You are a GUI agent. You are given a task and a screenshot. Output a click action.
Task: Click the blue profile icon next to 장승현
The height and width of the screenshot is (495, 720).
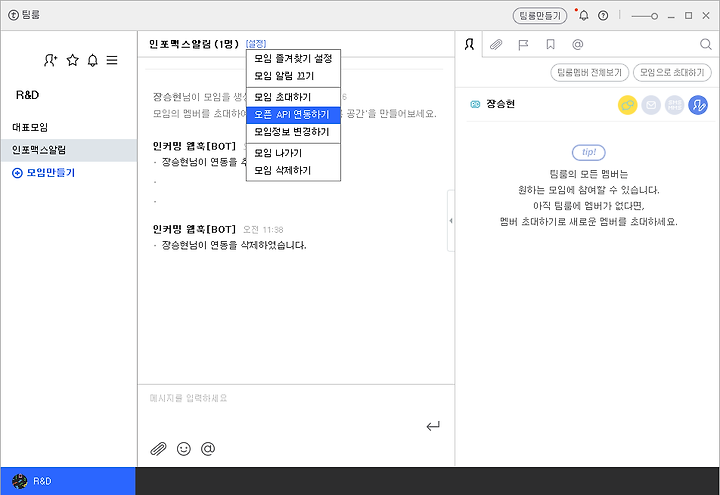point(698,105)
